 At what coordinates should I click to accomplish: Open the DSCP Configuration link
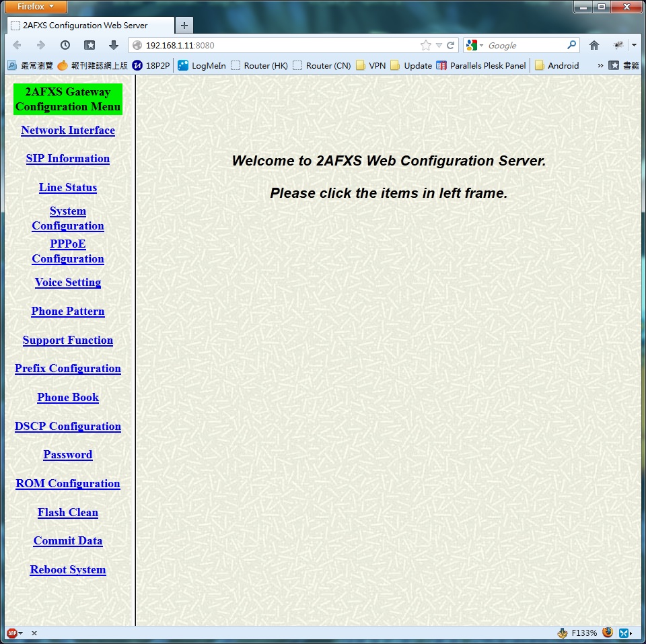coord(68,426)
